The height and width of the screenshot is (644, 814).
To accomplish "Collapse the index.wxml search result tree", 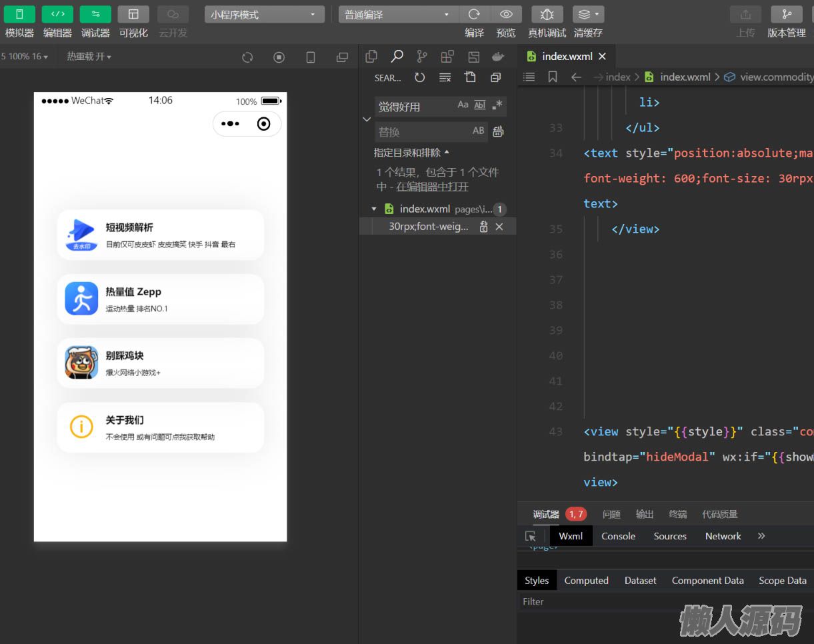I will point(374,209).
